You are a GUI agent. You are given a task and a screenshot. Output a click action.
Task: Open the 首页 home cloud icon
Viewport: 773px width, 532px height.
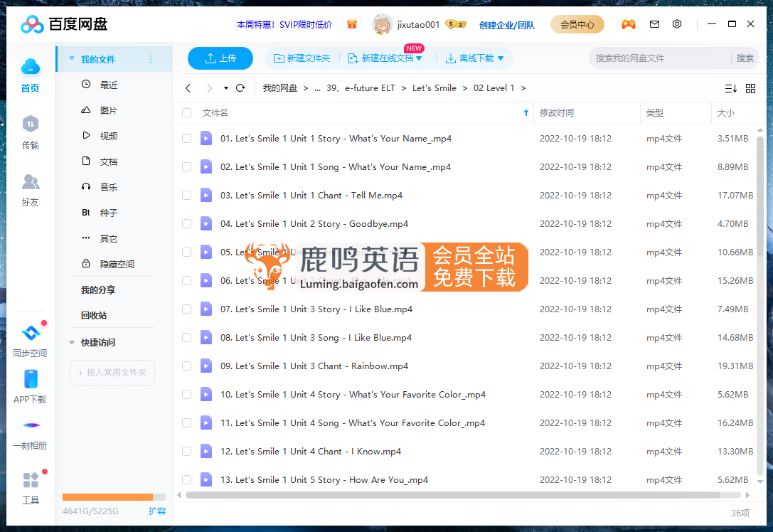click(30, 67)
